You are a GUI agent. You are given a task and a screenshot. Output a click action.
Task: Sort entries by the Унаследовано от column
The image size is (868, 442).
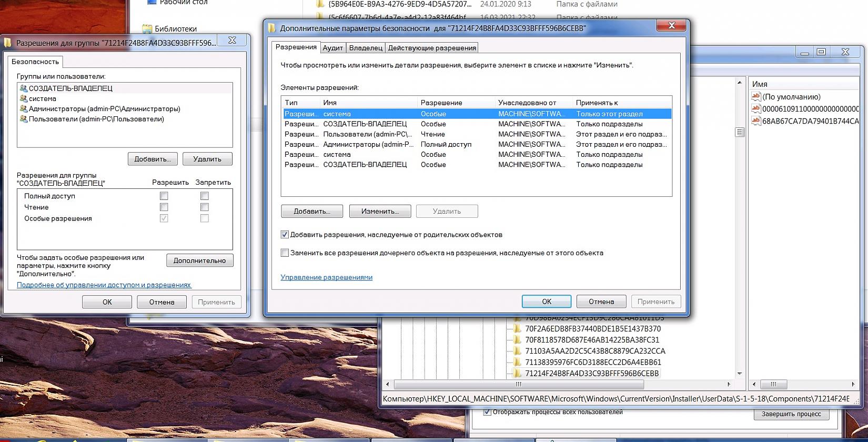point(532,103)
